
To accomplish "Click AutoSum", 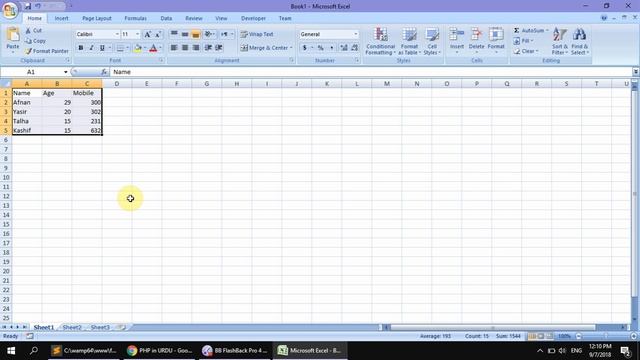I will 531,31.
